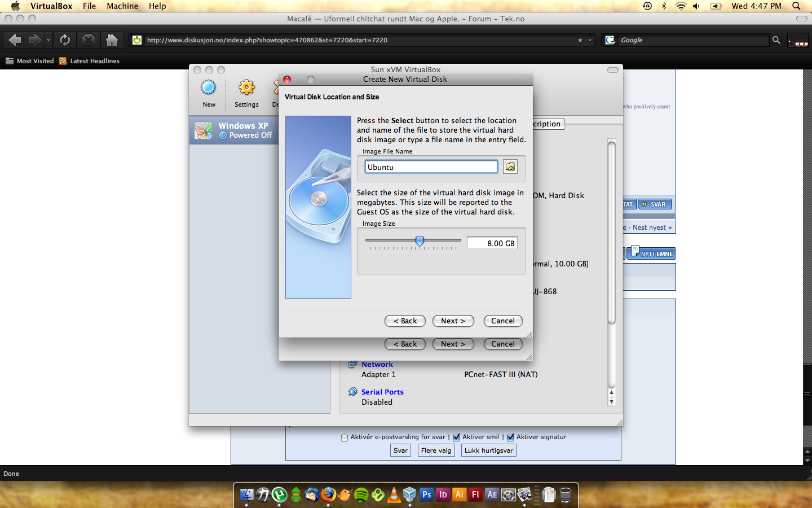812x508 pixels.
Task: Go forward with the browser forward arrow
Action: (x=35, y=40)
